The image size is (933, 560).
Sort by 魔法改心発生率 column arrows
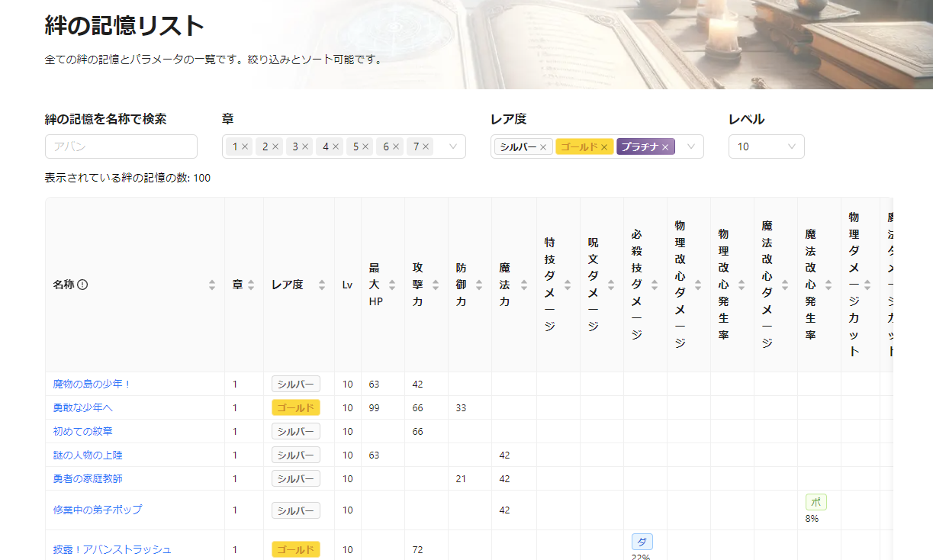tap(828, 285)
